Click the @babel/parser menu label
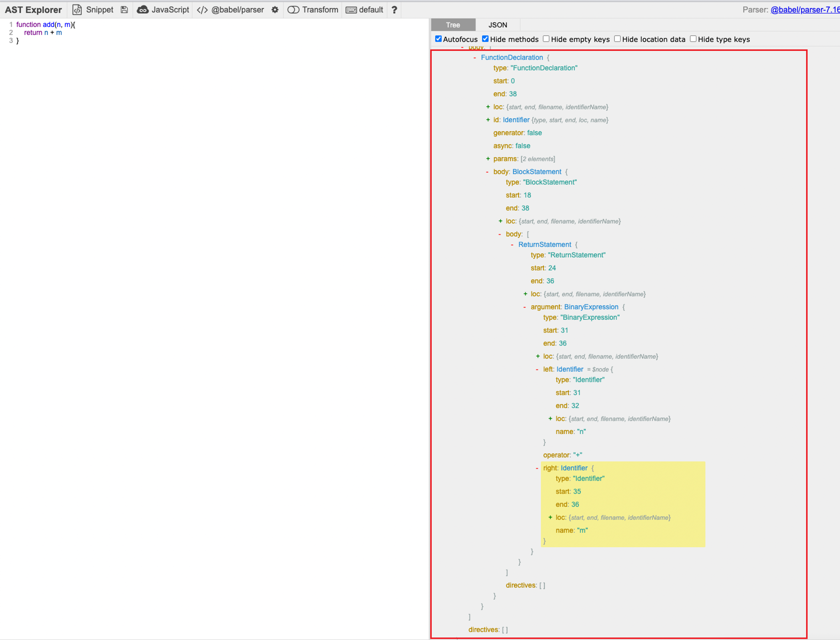This screenshot has height=640, width=840. pos(238,10)
